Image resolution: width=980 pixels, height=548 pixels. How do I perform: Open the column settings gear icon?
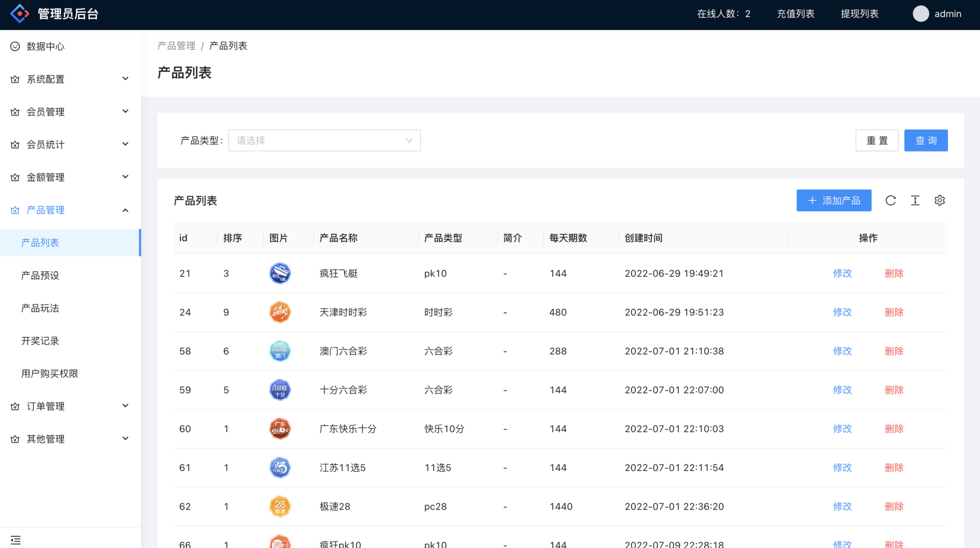[x=940, y=200]
